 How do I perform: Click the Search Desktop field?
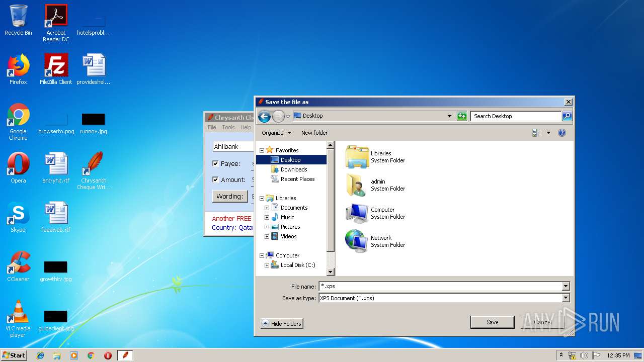tap(516, 116)
